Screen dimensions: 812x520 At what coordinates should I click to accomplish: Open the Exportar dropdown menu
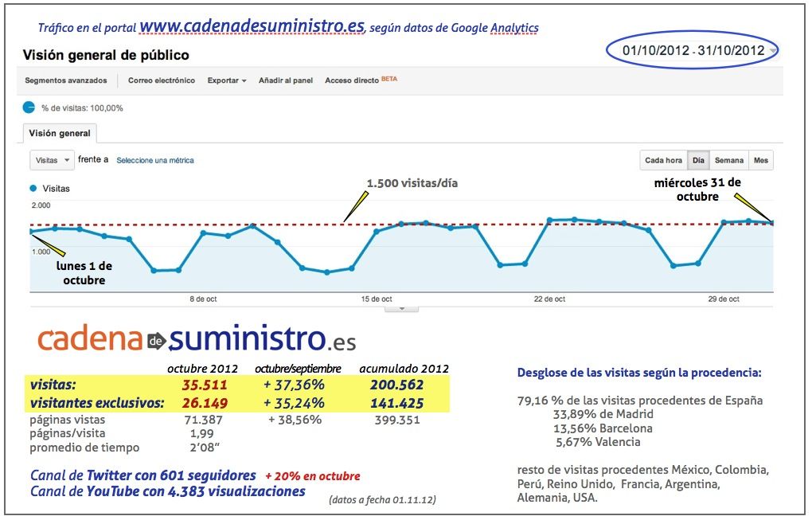click(x=227, y=80)
